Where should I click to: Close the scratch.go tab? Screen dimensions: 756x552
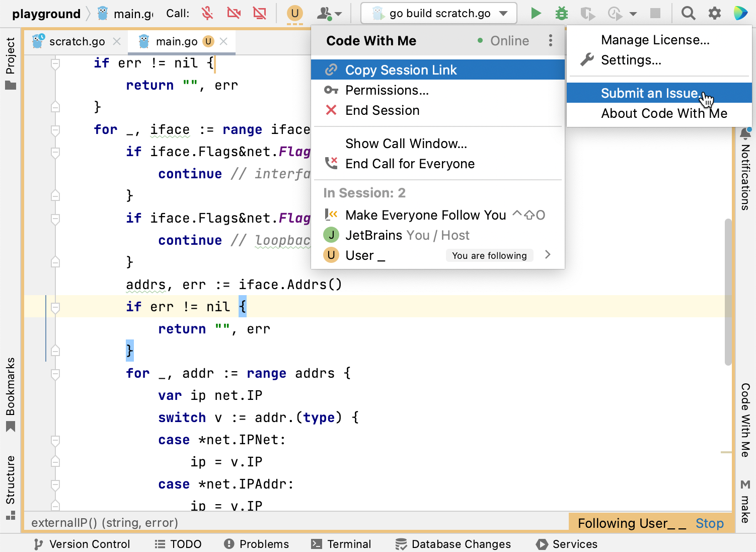tap(117, 41)
